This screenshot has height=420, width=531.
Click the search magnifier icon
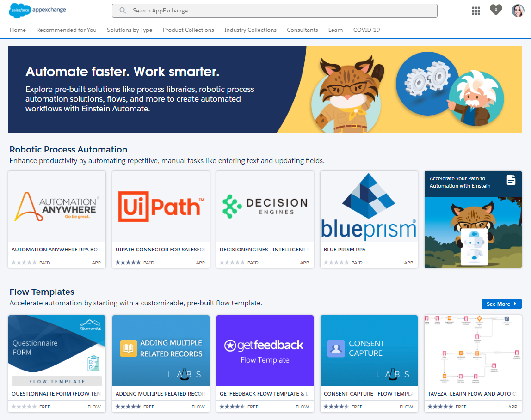pos(123,11)
